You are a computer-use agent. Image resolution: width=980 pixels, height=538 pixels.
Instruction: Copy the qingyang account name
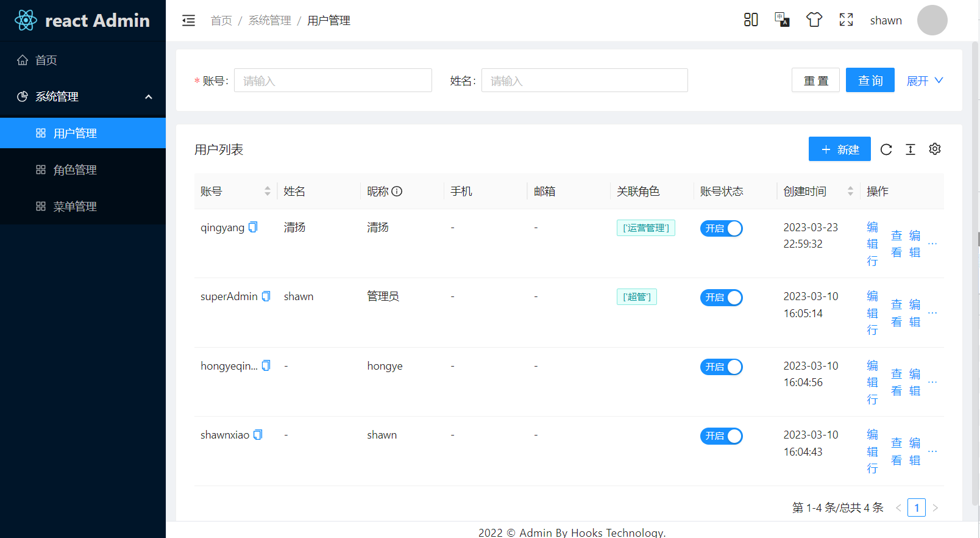point(253,227)
